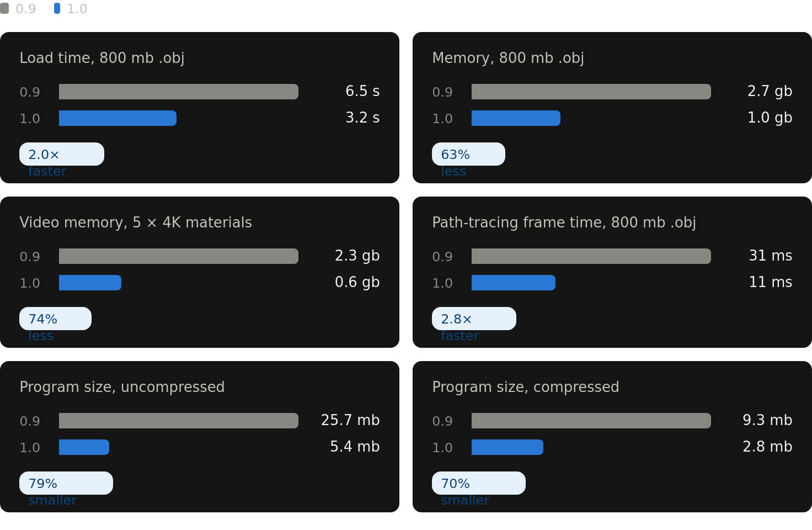Click the blue 5.4 mb program size bar
This screenshot has height=530, width=812.
(x=84, y=447)
